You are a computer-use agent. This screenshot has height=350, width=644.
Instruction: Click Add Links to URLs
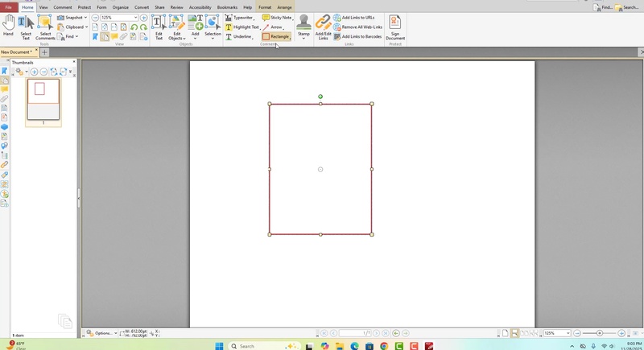tap(354, 18)
